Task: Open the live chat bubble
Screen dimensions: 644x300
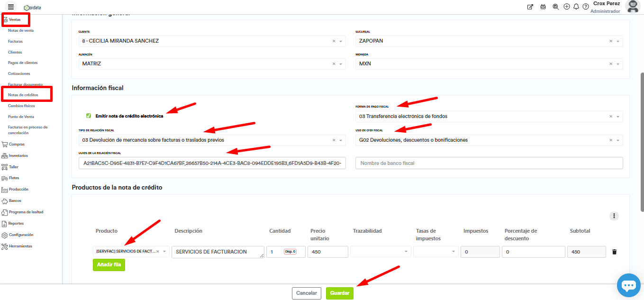Action: pos(628,285)
